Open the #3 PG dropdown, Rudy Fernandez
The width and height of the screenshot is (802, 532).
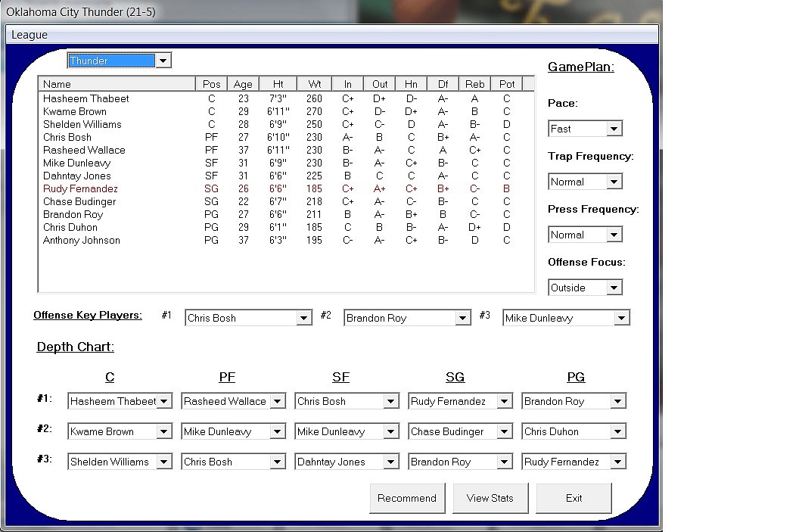pos(574,462)
